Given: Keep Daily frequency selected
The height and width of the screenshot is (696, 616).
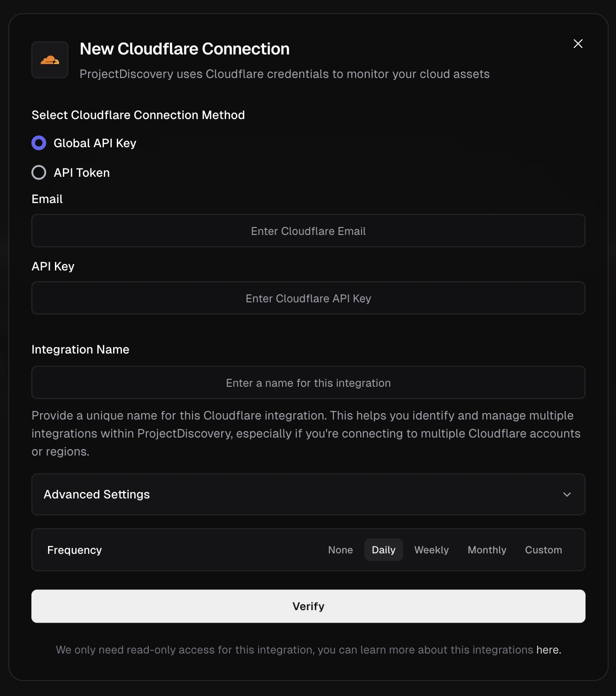Looking at the screenshot, I should (383, 550).
